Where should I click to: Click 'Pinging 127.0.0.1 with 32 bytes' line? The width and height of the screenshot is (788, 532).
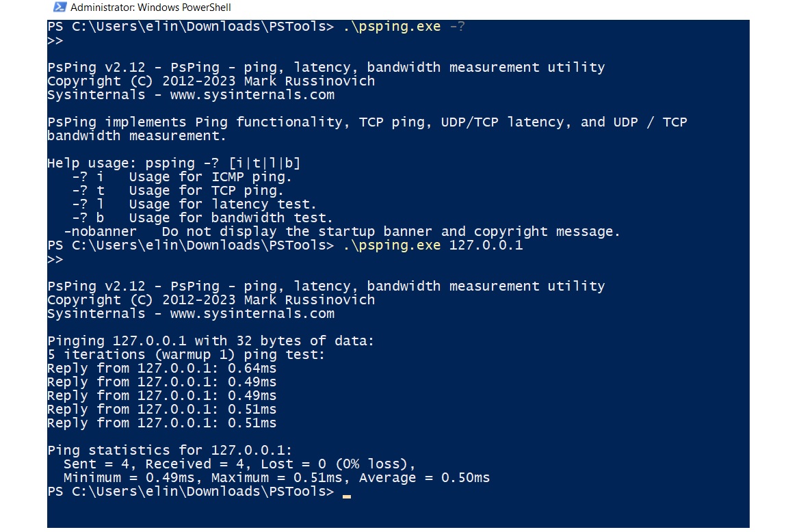coord(211,341)
